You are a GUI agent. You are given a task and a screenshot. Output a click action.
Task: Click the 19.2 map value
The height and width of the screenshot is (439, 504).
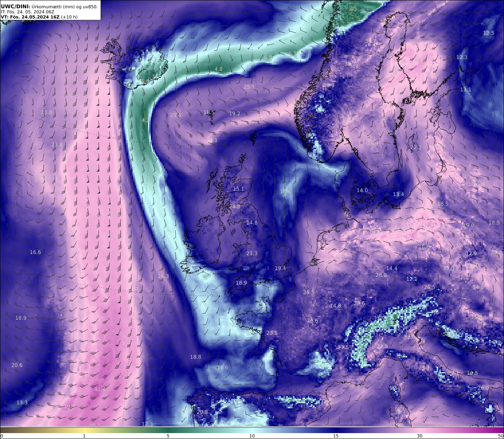[x=235, y=114]
